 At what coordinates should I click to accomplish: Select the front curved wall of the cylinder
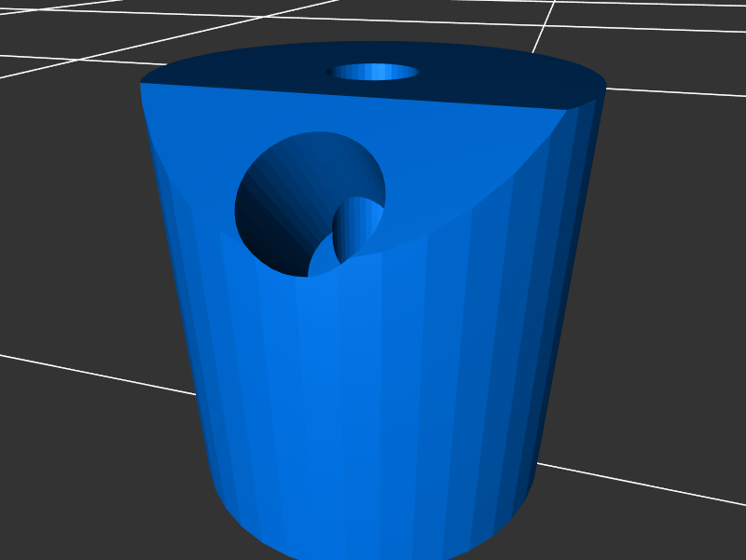373,391
